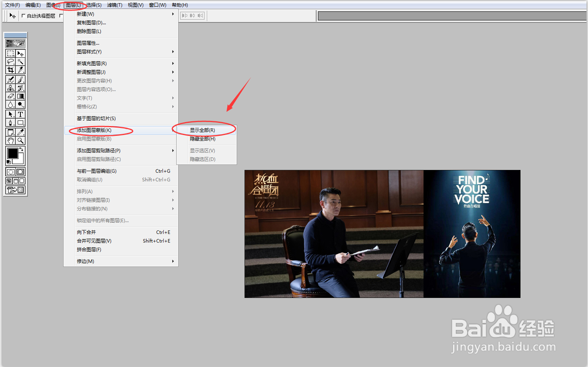Choose 基于图层的切片(S) menu entry
The width and height of the screenshot is (588, 367).
pos(121,119)
